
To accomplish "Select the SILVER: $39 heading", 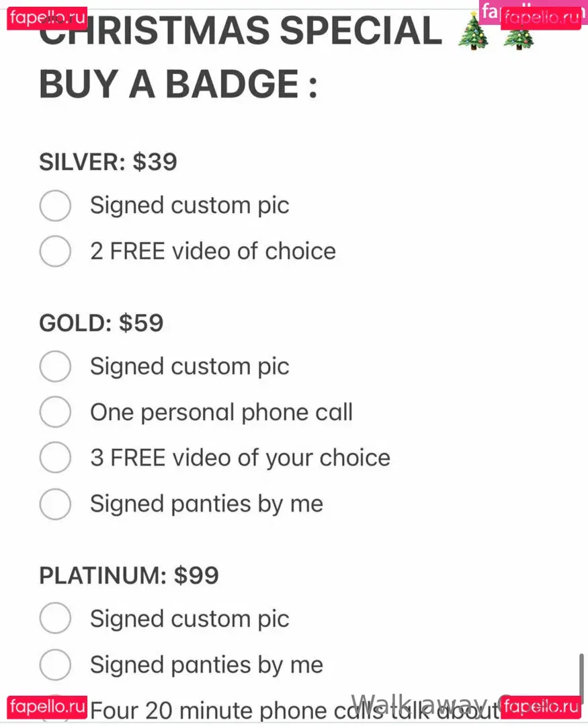I will click(108, 162).
